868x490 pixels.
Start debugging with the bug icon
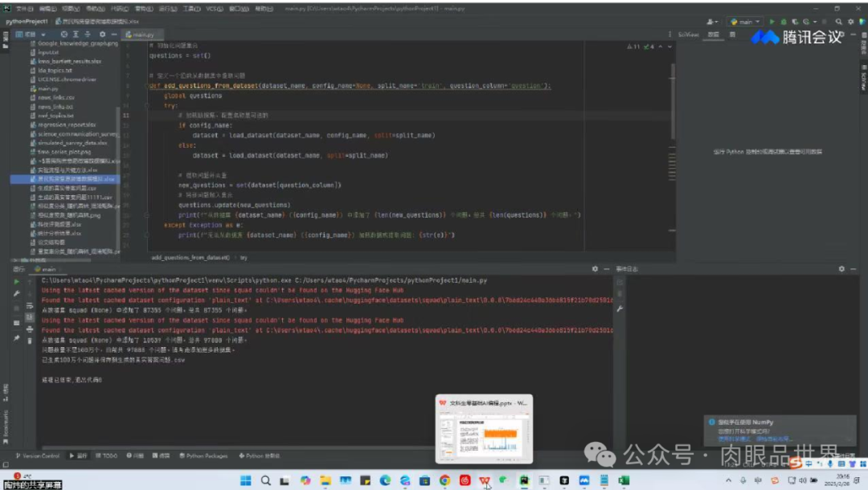click(x=784, y=22)
